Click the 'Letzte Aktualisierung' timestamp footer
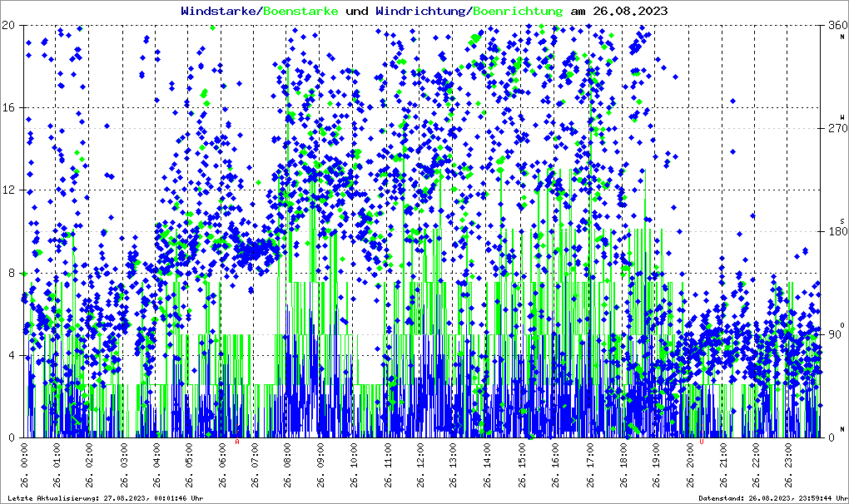The image size is (849, 504). [106, 498]
